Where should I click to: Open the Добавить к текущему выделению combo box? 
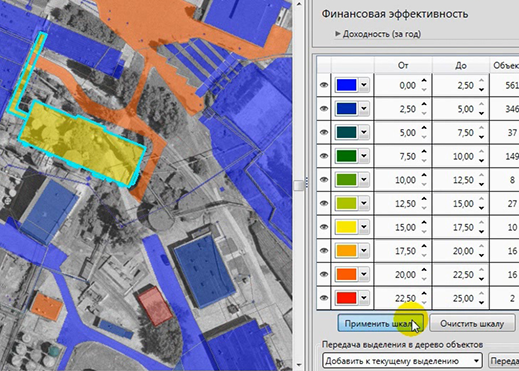coord(402,361)
